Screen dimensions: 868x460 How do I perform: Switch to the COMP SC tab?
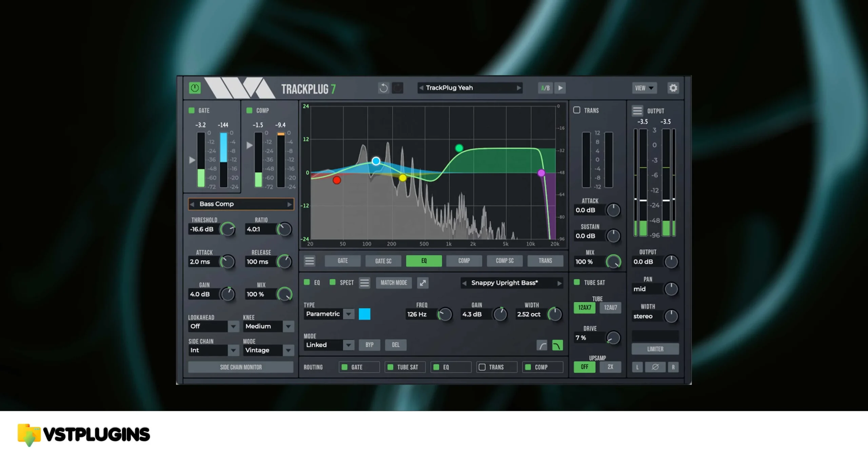pyautogui.click(x=505, y=261)
